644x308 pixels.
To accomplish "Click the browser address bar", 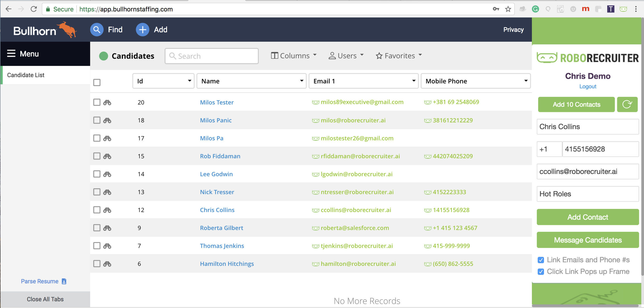I will tap(278, 9).
